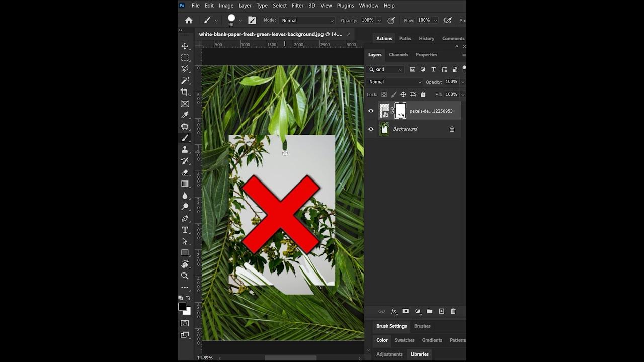The width and height of the screenshot is (644, 362).
Task: Select the Eraser tool
Action: pos(185,172)
